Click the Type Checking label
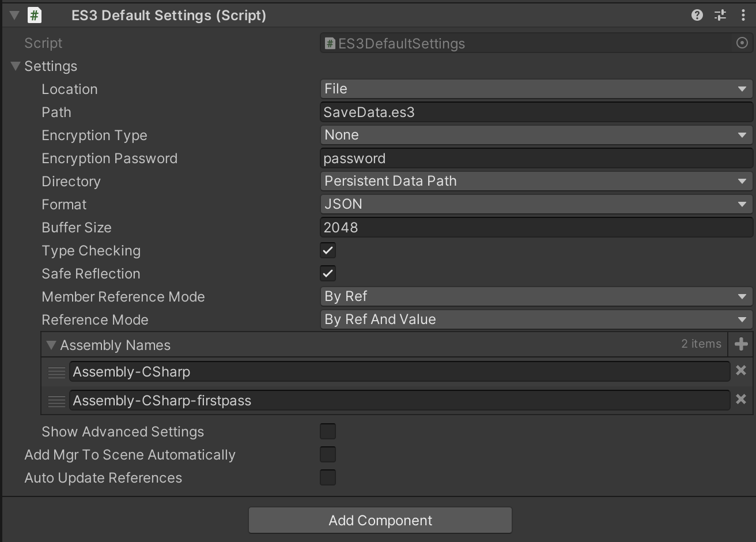Viewport: 756px width, 542px height. tap(91, 251)
